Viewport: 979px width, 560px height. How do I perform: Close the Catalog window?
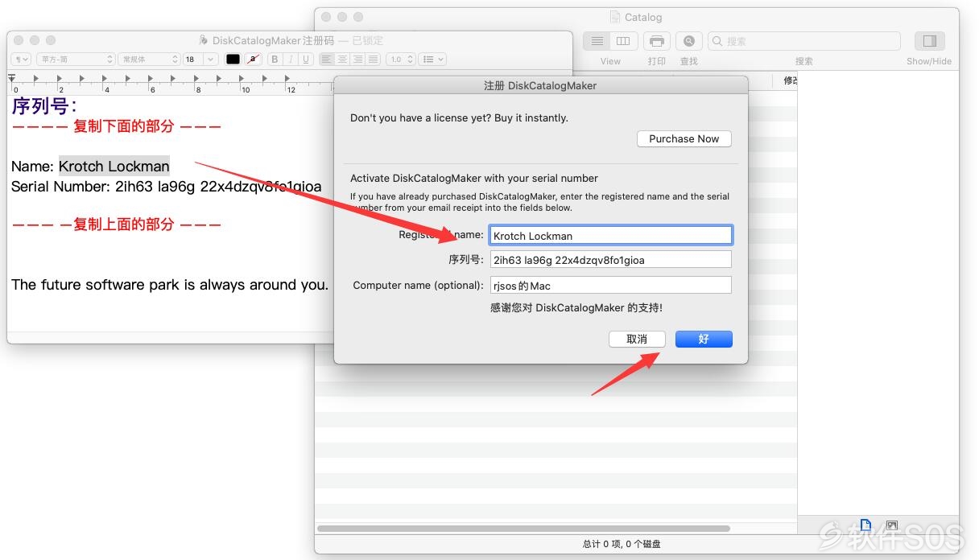(x=326, y=17)
